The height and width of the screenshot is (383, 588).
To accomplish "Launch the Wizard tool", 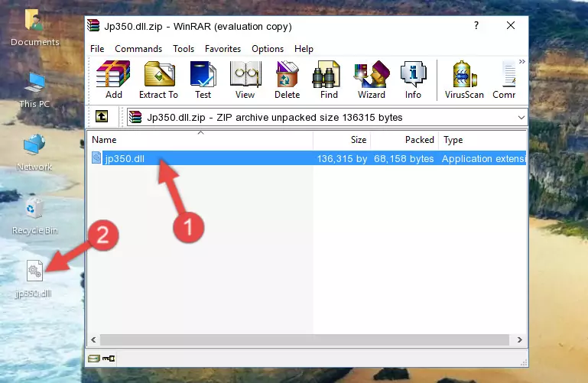I will point(372,80).
